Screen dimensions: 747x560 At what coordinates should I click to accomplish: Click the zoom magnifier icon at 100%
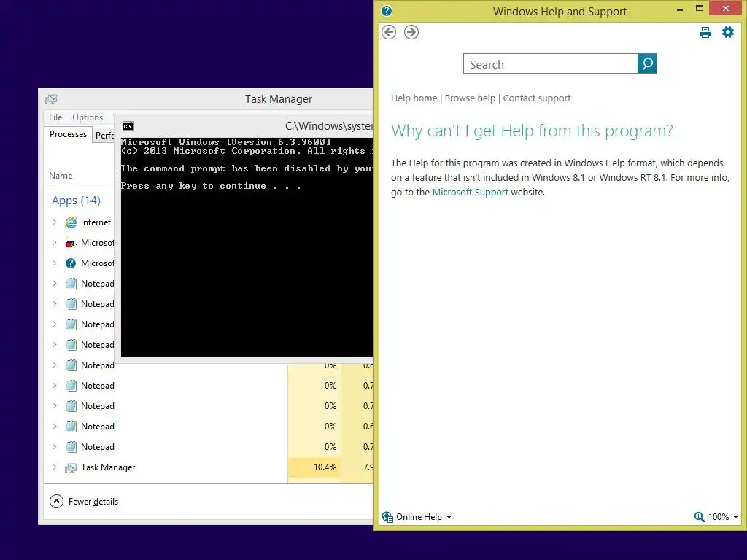(x=699, y=517)
